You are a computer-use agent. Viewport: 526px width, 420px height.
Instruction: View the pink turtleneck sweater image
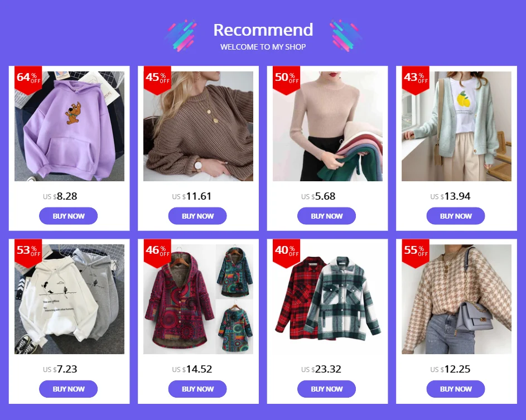tap(327, 126)
